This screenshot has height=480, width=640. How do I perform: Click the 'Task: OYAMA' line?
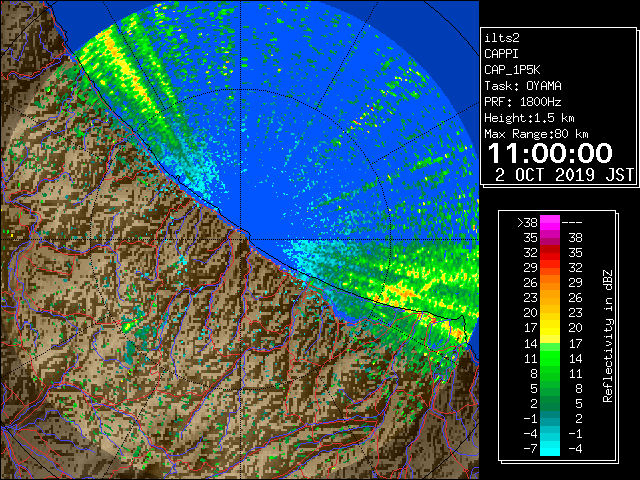tap(523, 86)
